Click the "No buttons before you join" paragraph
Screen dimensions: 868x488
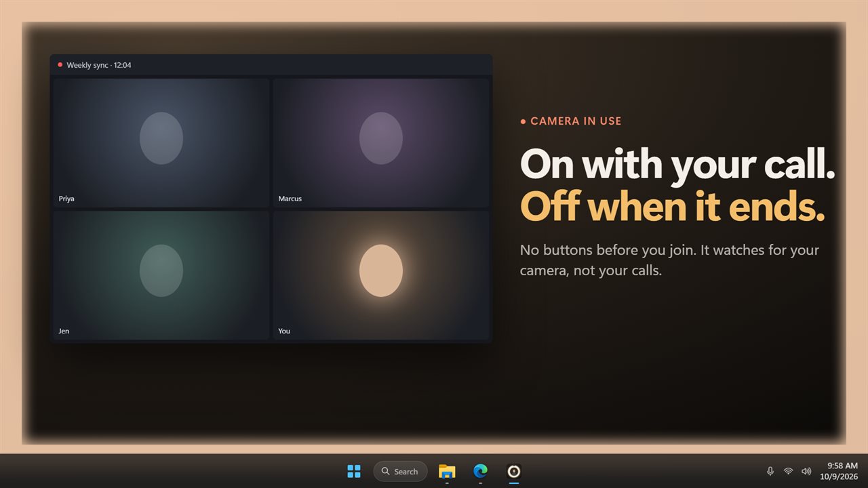click(x=669, y=260)
